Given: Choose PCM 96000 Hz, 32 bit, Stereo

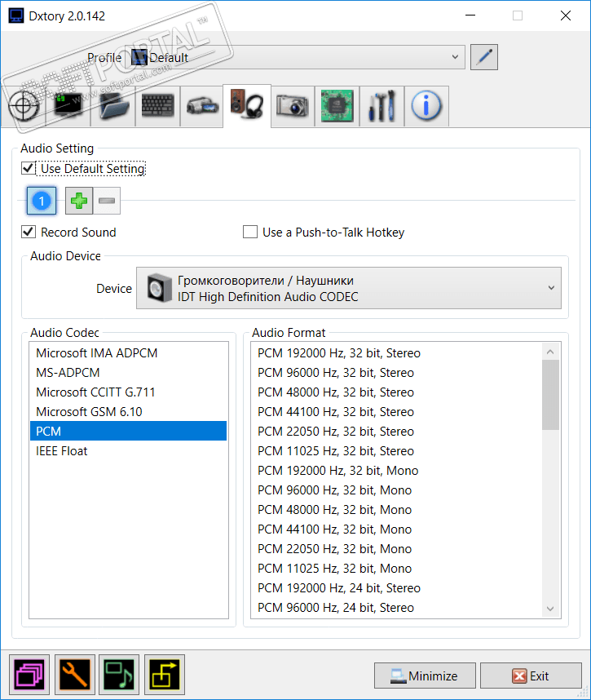Looking at the screenshot, I should (396, 373).
